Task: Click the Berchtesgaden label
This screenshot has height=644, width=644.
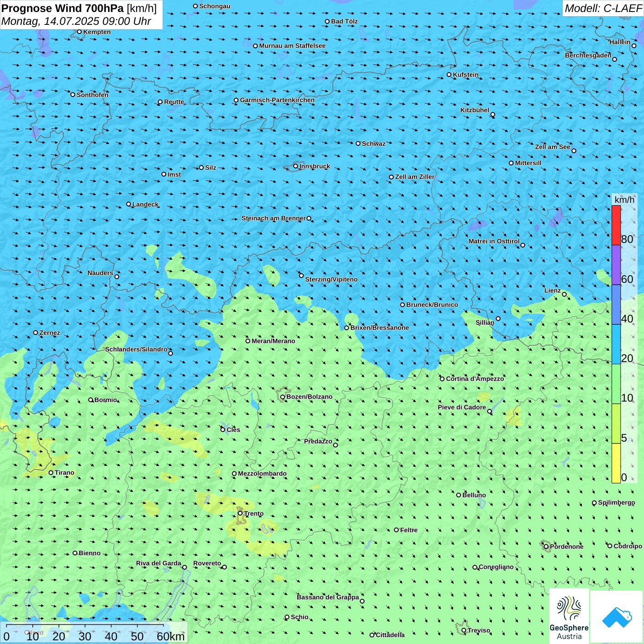Action: tap(588, 55)
